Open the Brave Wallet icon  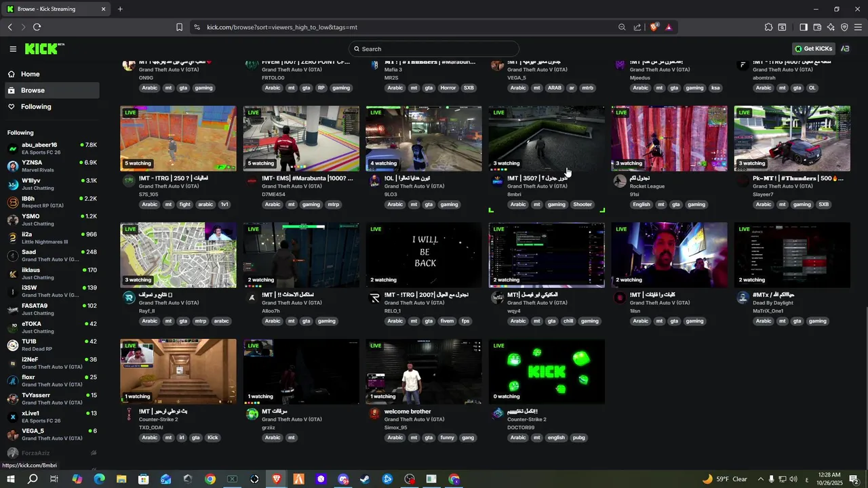(x=817, y=27)
